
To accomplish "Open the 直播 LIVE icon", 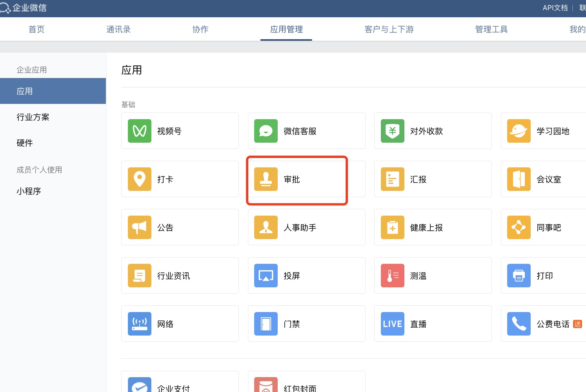I will pyautogui.click(x=393, y=324).
